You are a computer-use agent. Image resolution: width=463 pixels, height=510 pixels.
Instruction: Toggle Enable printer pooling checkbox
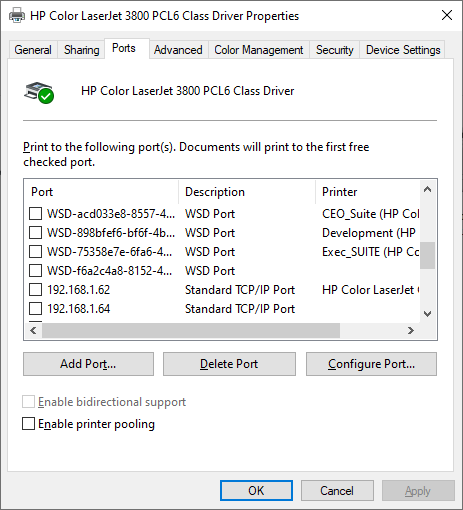pos(28,424)
